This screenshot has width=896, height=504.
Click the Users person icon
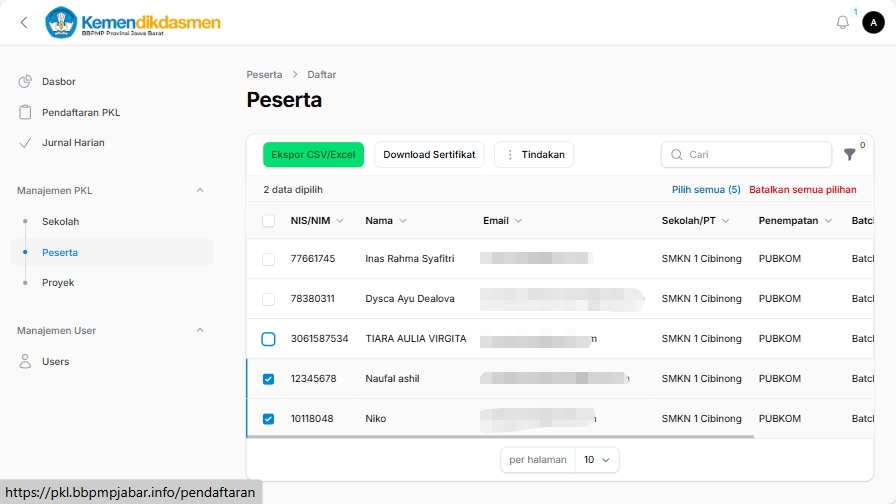coord(25,361)
